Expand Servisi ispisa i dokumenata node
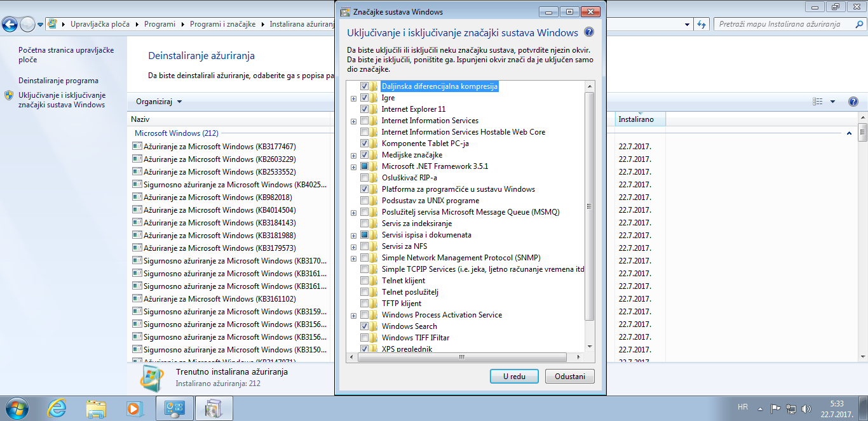The image size is (868, 421). (353, 236)
